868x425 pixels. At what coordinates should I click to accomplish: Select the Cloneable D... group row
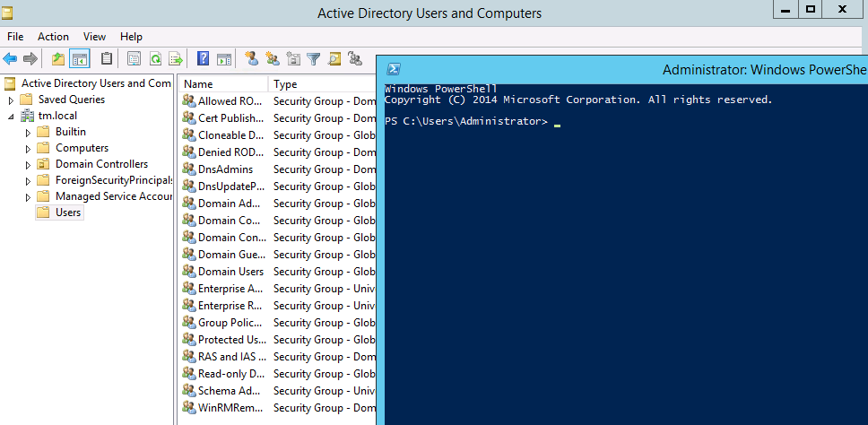point(279,135)
